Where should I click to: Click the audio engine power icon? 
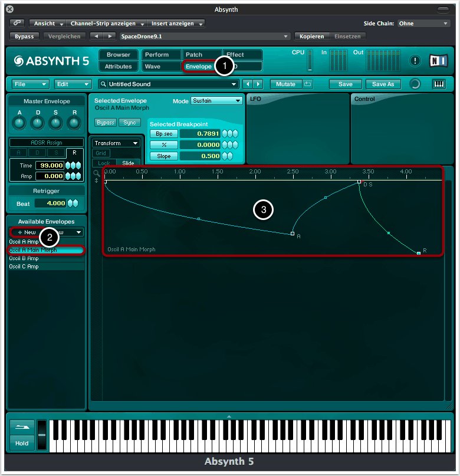pyautogui.click(x=415, y=84)
